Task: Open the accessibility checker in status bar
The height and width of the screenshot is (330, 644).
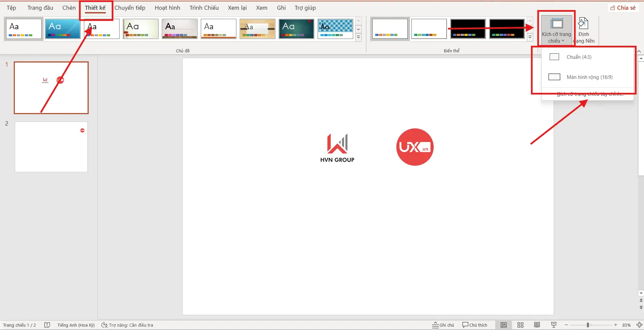Action: tap(128, 325)
